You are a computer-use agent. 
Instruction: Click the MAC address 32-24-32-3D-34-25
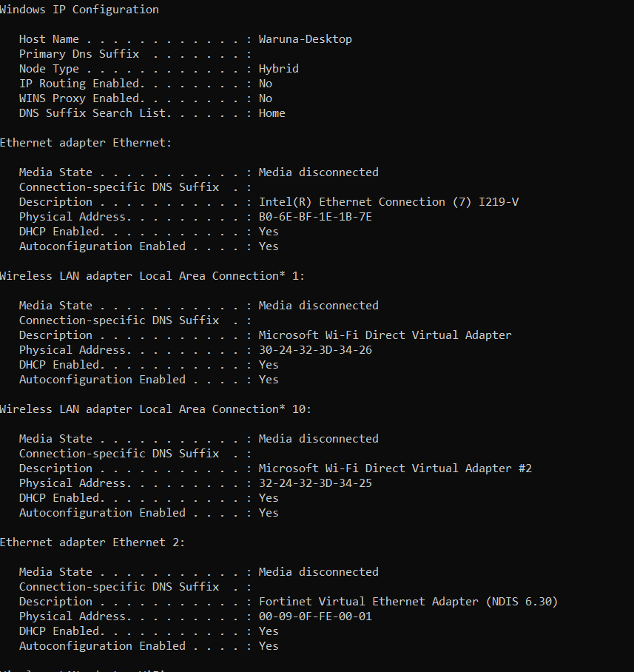tap(315, 483)
